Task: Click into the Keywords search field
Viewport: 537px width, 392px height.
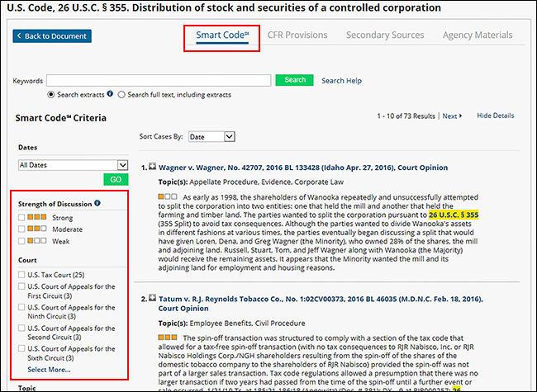Action: click(159, 80)
